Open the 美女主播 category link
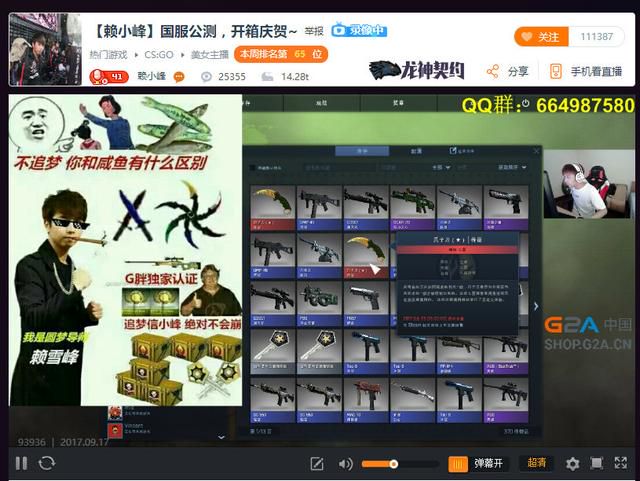This screenshot has width=640, height=481. [209, 54]
